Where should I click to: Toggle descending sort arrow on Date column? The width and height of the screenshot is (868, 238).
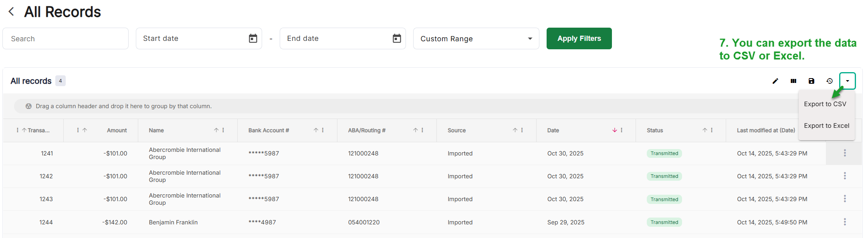pos(615,130)
